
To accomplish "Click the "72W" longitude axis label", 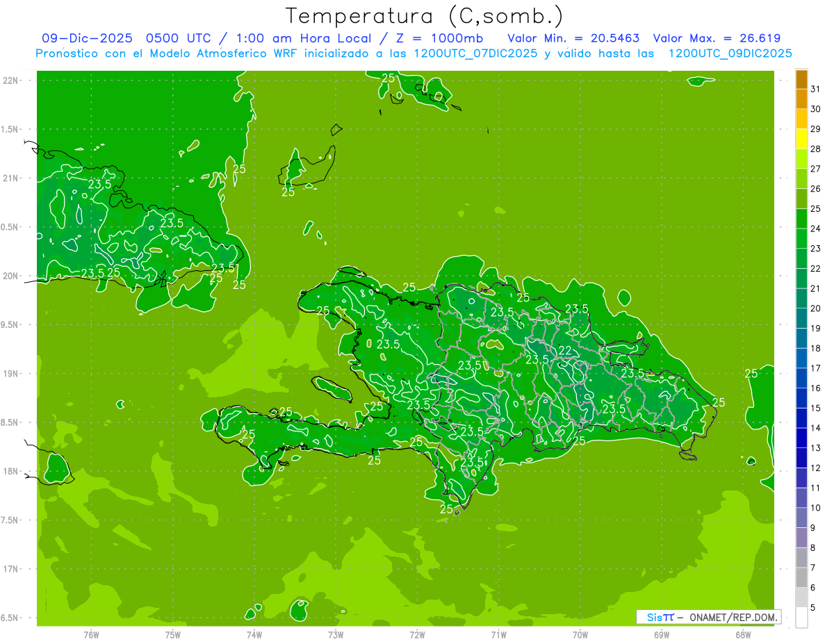I will 417,635.
